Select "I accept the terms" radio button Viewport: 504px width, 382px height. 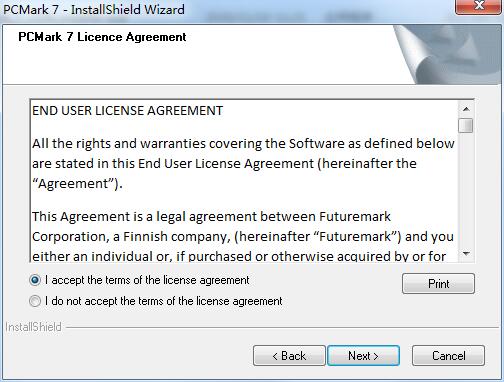point(35,280)
